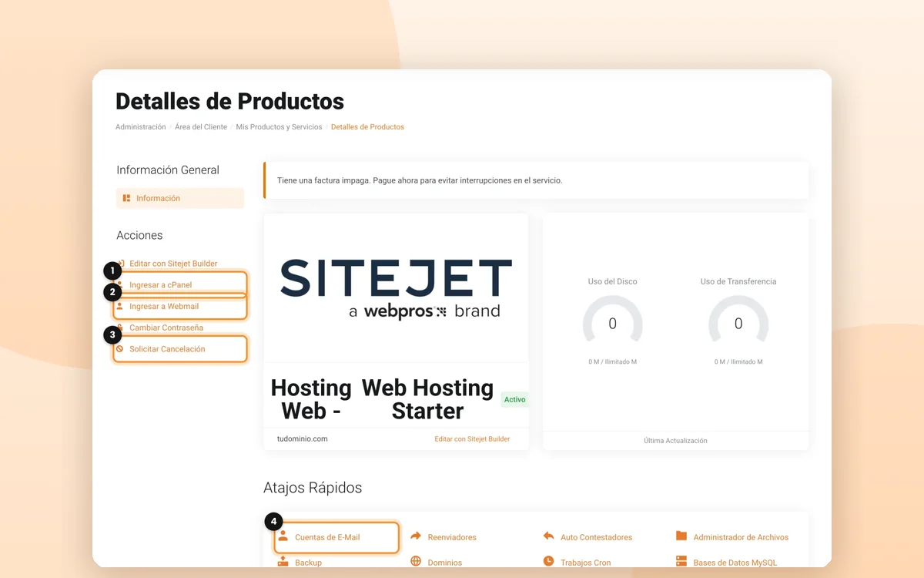Click the Dominios globe icon

[416, 562]
